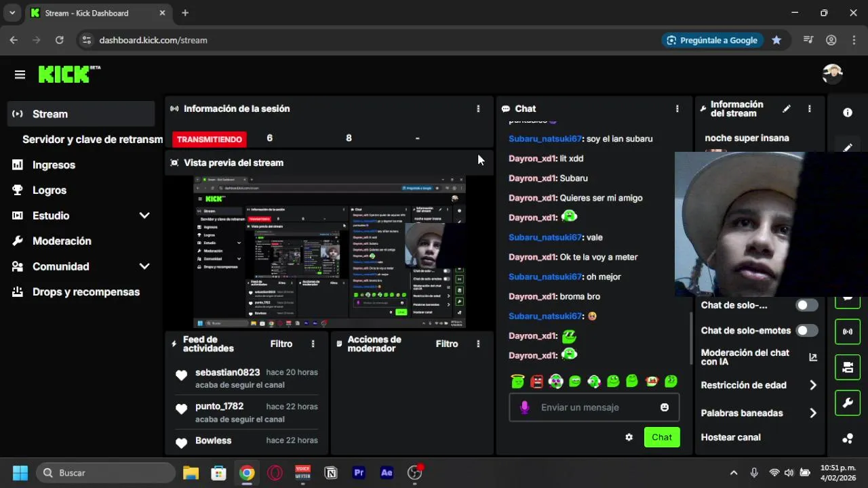The height and width of the screenshot is (488, 868).
Task: Click stream title "noche super insana"
Action: [x=747, y=138]
